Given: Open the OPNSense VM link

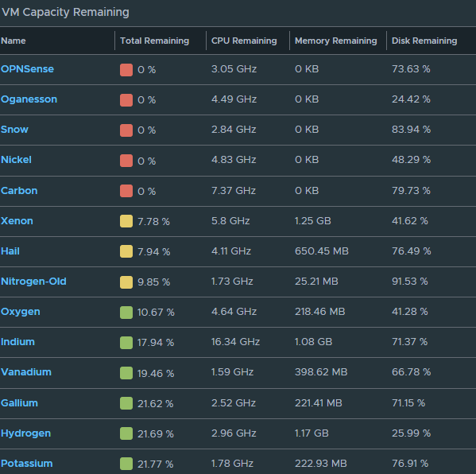Looking at the screenshot, I should coord(27,69).
